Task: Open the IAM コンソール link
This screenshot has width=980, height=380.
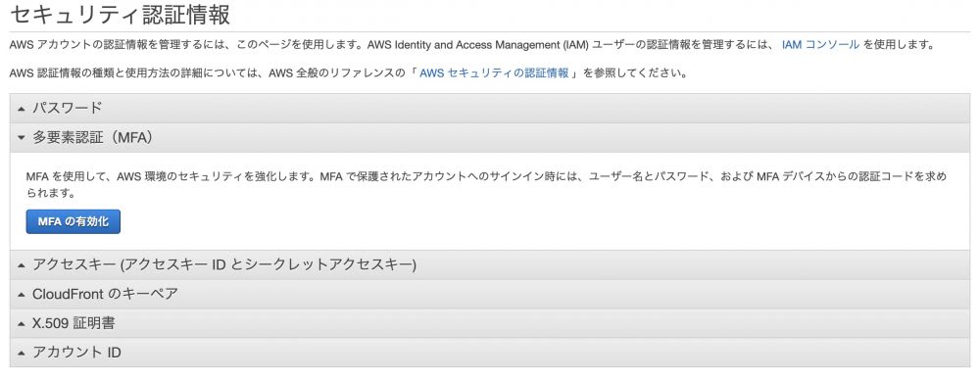Action: click(x=820, y=45)
